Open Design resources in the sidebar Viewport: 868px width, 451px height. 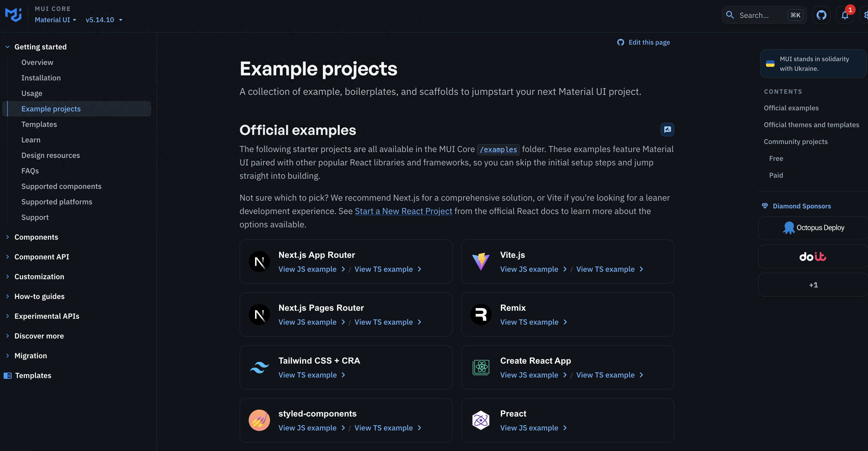(51, 155)
